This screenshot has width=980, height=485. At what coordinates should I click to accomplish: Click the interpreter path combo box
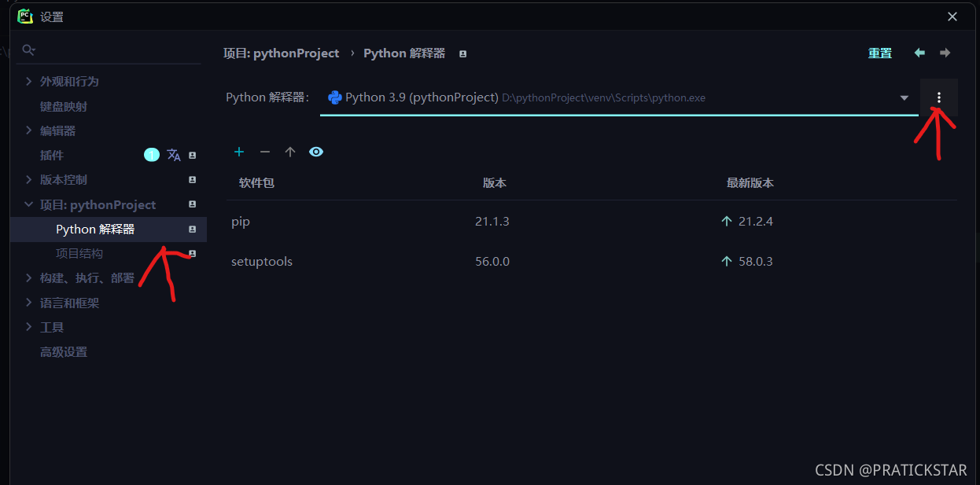click(x=619, y=97)
